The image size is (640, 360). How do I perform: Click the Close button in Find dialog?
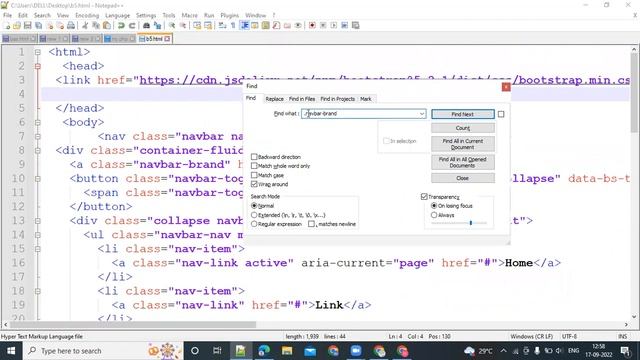[462, 178]
